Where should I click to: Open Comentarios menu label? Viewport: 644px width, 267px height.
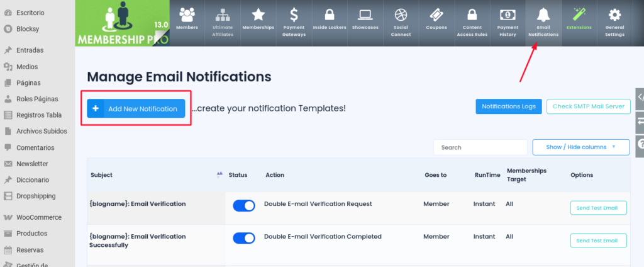point(35,147)
